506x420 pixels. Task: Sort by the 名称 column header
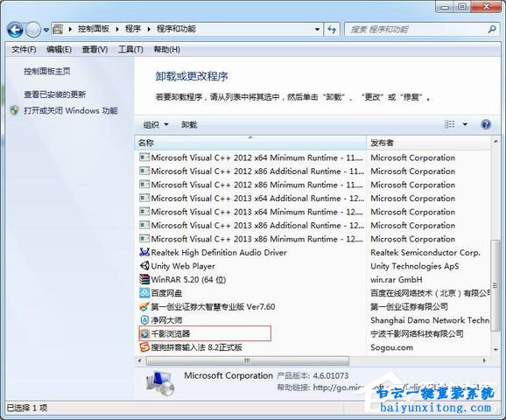pos(250,143)
